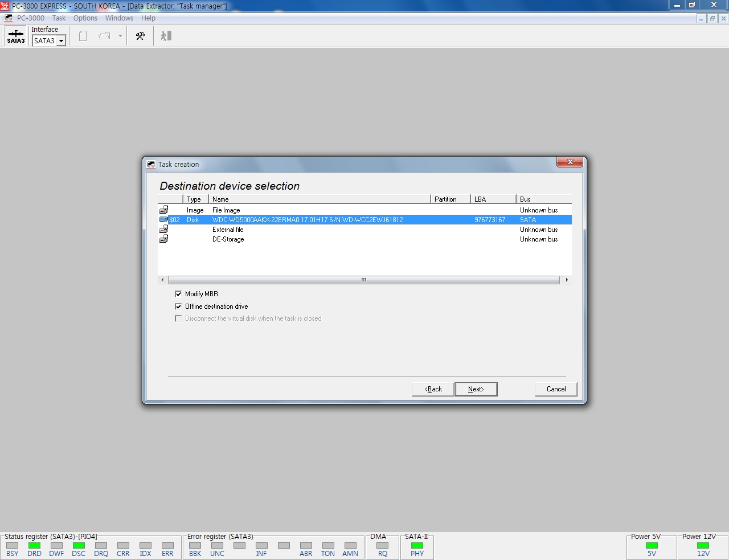This screenshot has height=560, width=729.
Task: Click the open drive toolbar icon
Action: point(104,36)
